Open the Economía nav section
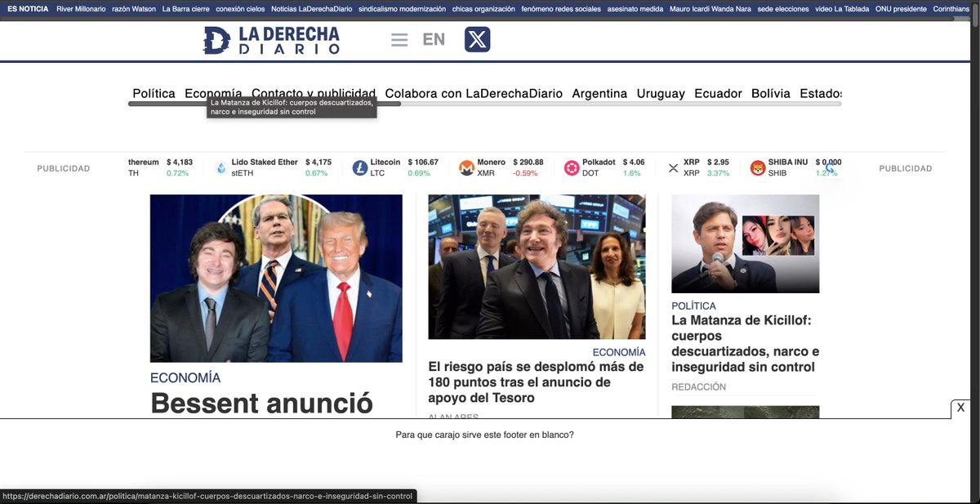The image size is (980, 504). 213,93
